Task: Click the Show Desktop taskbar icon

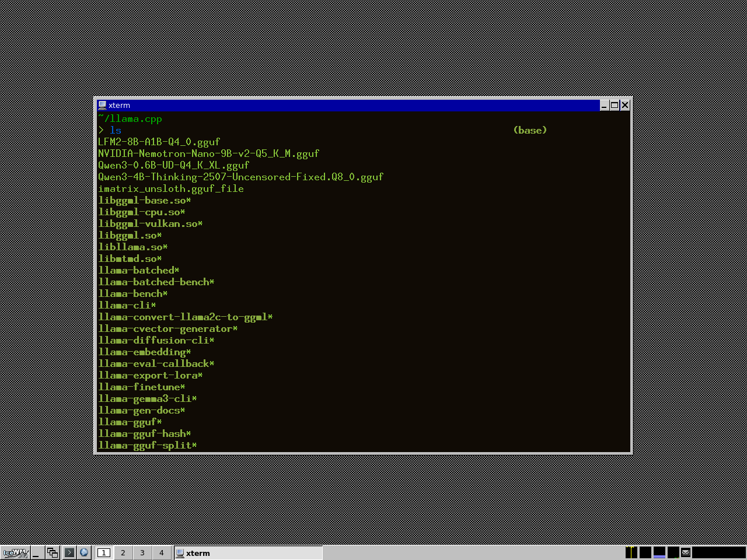Action: point(36,552)
